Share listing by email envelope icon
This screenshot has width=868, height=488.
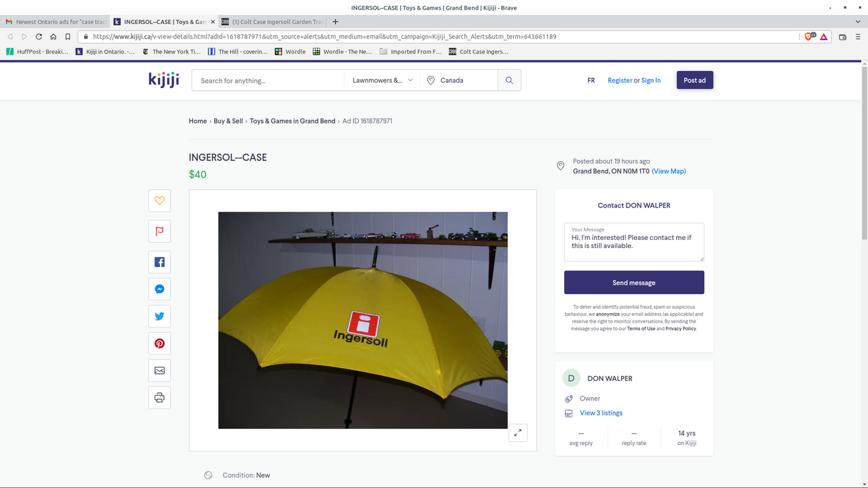[159, 371]
